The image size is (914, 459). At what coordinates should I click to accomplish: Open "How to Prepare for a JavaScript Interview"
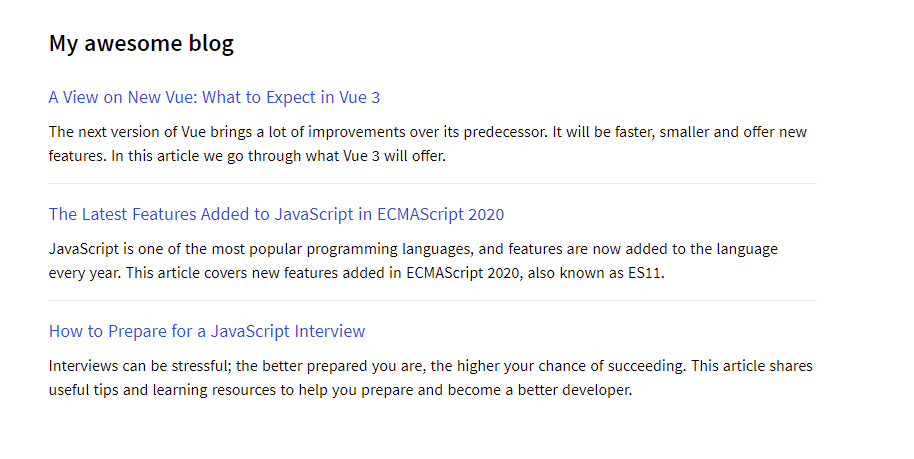click(x=207, y=331)
